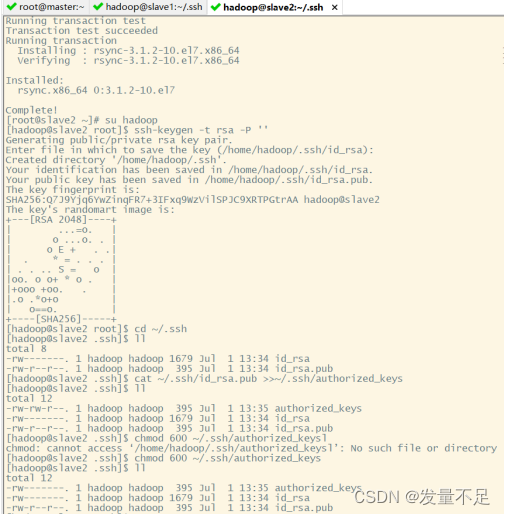Click the '-rw-rw-r--' authorized_keys listing row
This screenshot has height=515, width=505.
(x=184, y=409)
